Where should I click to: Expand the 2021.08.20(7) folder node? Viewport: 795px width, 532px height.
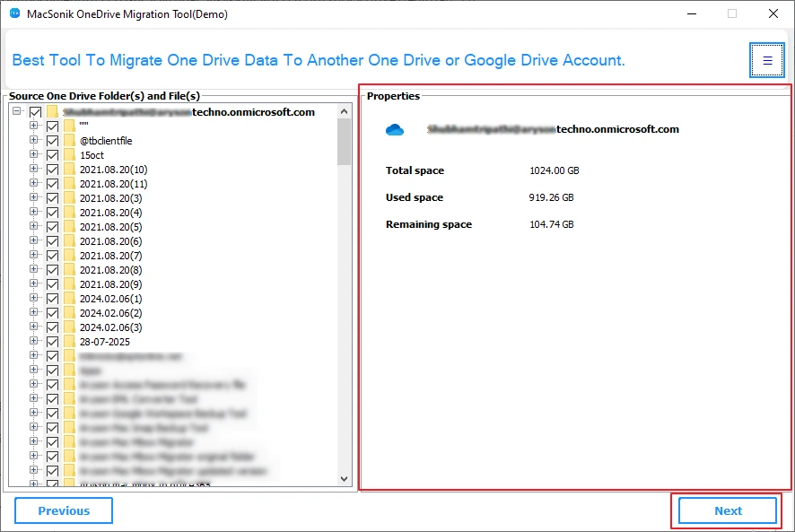click(x=33, y=255)
